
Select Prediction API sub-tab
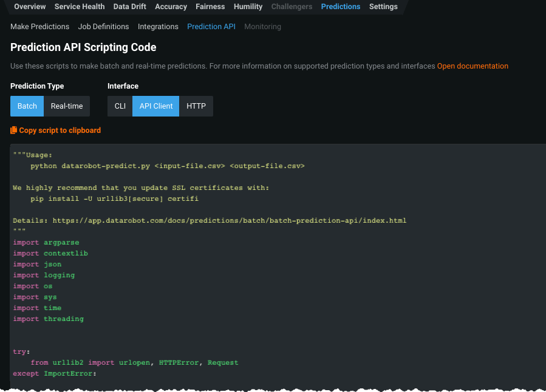[211, 27]
